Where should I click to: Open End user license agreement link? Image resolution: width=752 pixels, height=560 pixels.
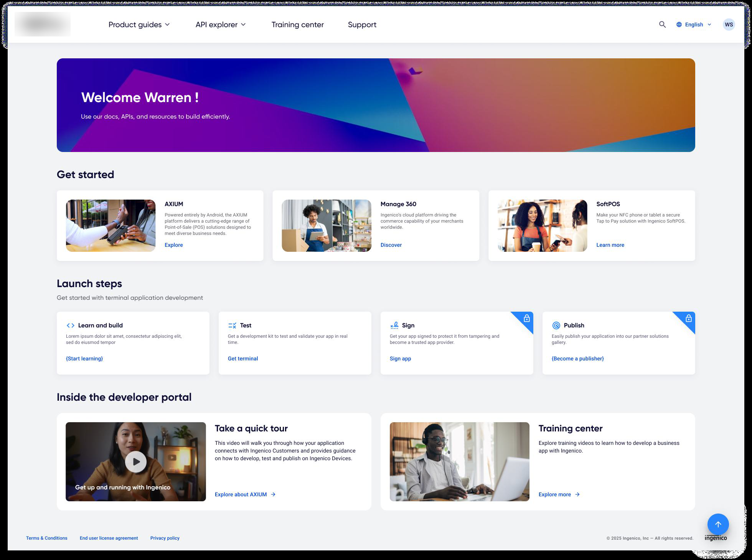pyautogui.click(x=109, y=538)
